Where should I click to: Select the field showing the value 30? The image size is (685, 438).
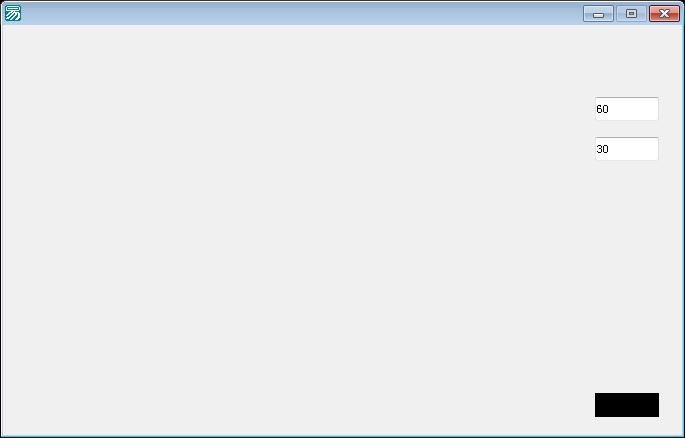[626, 148]
